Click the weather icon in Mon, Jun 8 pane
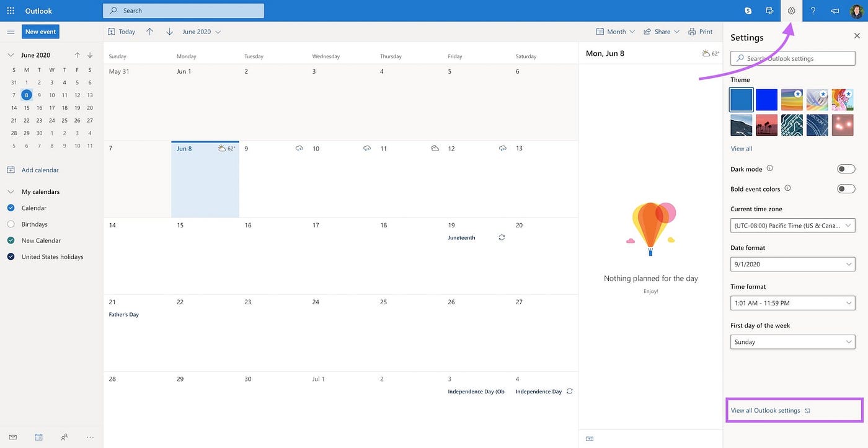The height and width of the screenshot is (448, 868). click(x=706, y=53)
